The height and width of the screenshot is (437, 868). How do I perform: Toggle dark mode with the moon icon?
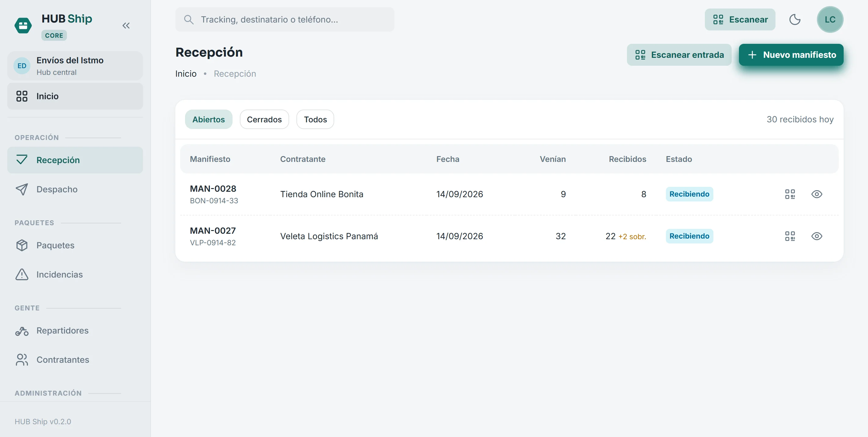click(x=795, y=19)
